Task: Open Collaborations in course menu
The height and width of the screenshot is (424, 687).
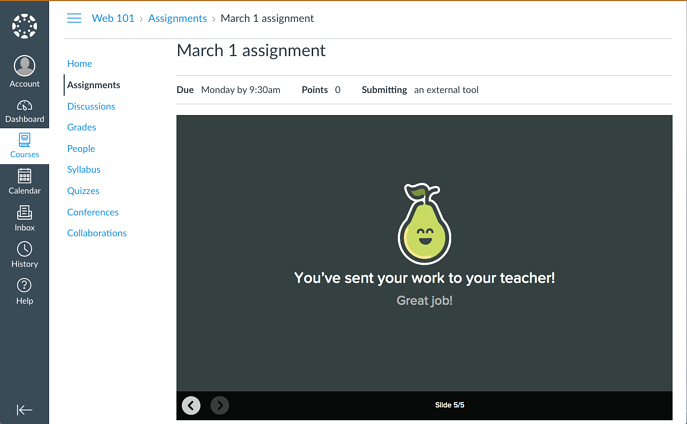Action: 97,233
